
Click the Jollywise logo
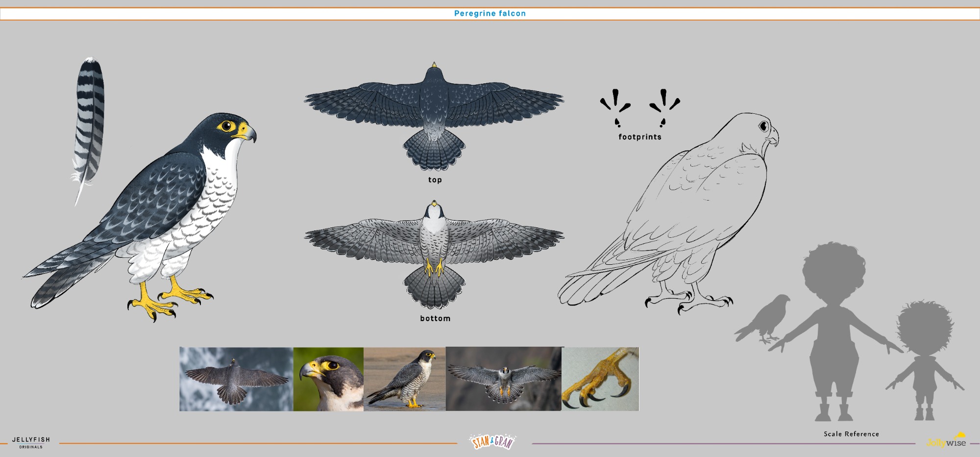tap(946, 441)
